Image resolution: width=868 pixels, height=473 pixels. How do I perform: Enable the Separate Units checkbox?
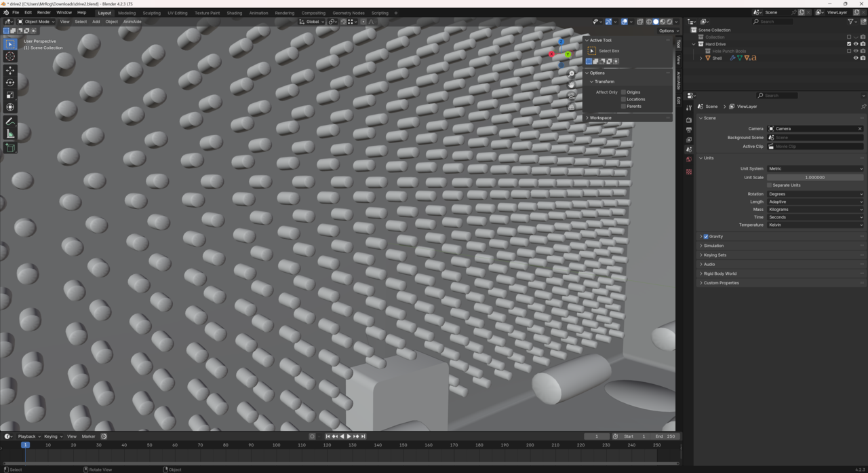pyautogui.click(x=770, y=185)
